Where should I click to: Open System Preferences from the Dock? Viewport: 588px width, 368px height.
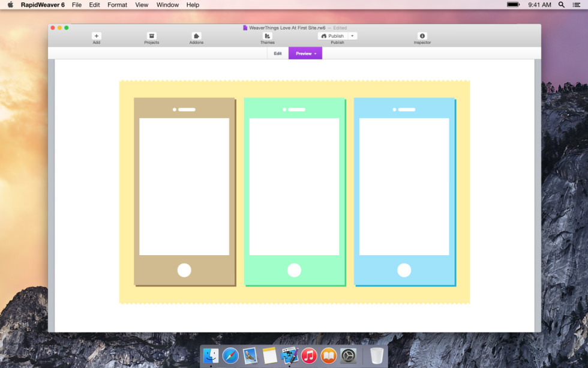click(x=348, y=355)
